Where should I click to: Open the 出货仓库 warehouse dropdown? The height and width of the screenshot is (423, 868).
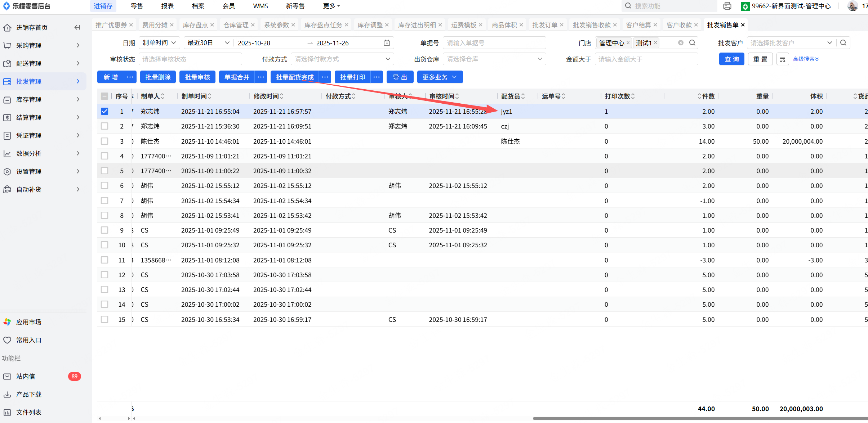click(x=494, y=59)
